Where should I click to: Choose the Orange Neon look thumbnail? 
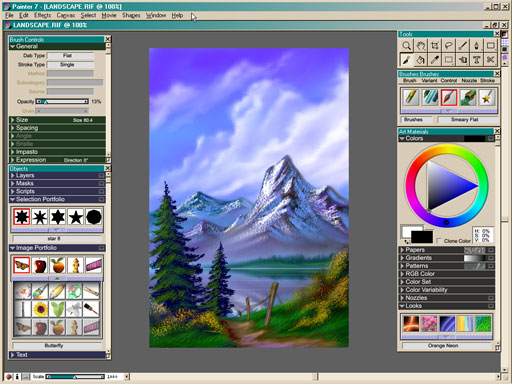pyautogui.click(x=411, y=323)
